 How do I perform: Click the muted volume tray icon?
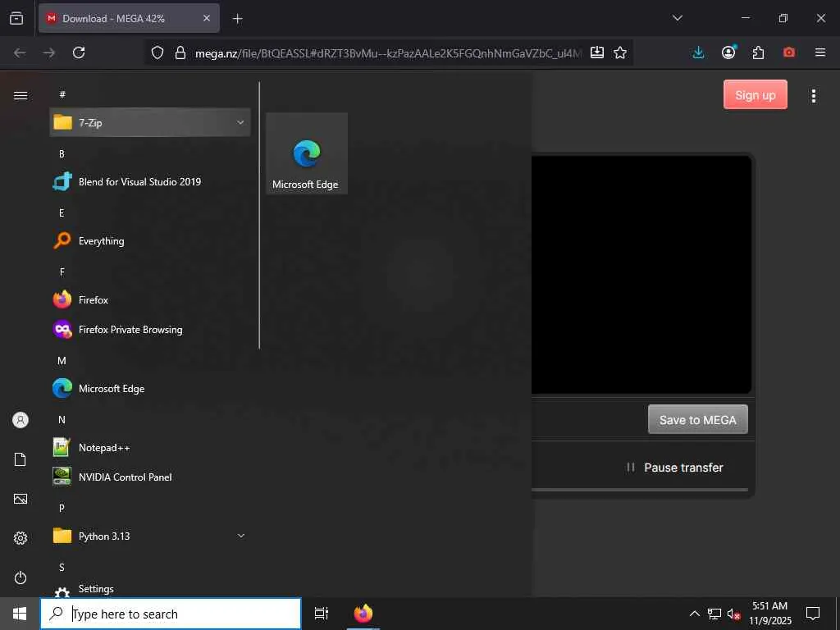tap(734, 614)
